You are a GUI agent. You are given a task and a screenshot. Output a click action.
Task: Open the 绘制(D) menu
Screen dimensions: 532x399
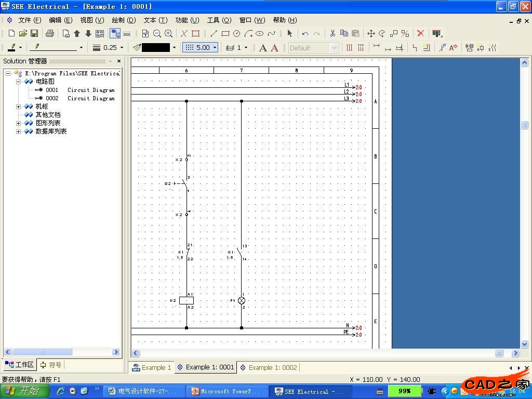124,20
